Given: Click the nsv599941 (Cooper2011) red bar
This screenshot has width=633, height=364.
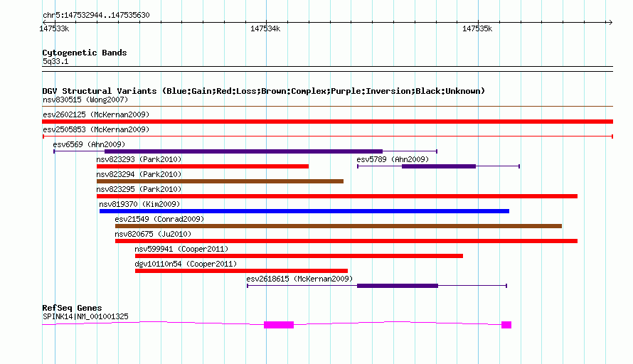Looking at the screenshot, I should point(299,256).
